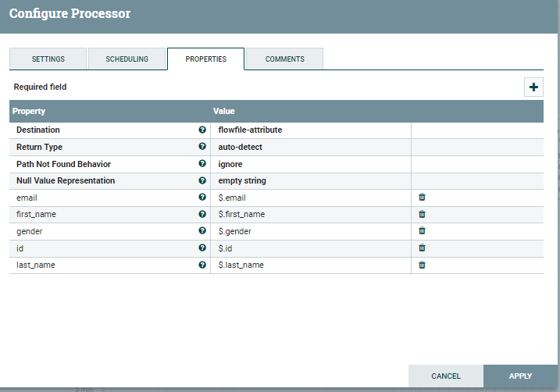The width and height of the screenshot is (560, 392).
Task: Switch to the Settings tab
Action: click(x=48, y=59)
